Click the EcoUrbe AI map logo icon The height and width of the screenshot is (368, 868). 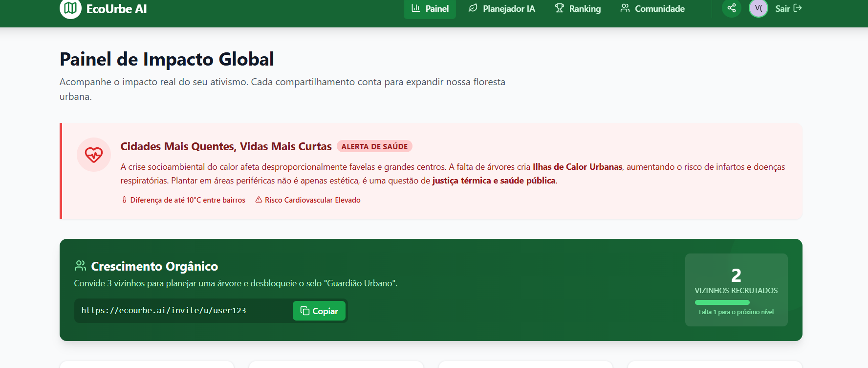click(x=70, y=8)
